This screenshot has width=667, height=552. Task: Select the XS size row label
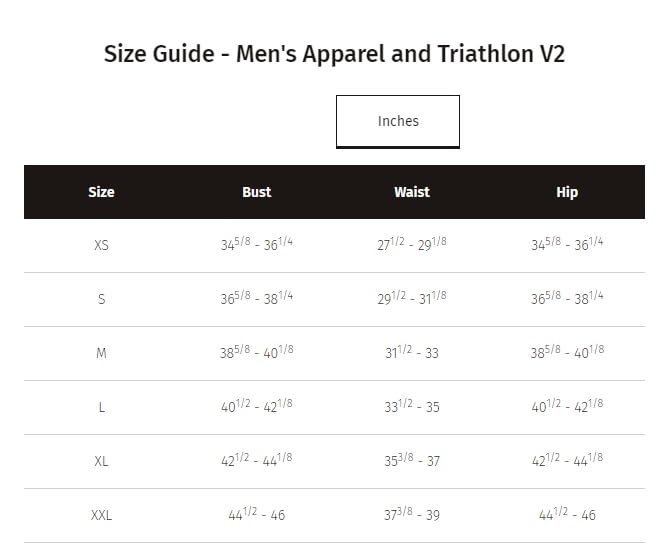pyautogui.click(x=101, y=245)
